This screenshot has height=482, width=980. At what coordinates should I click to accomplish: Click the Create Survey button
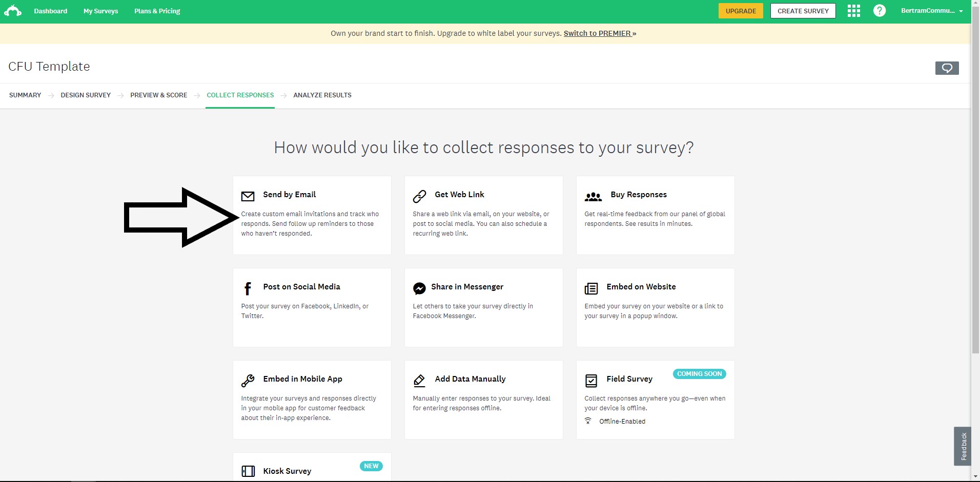(803, 11)
